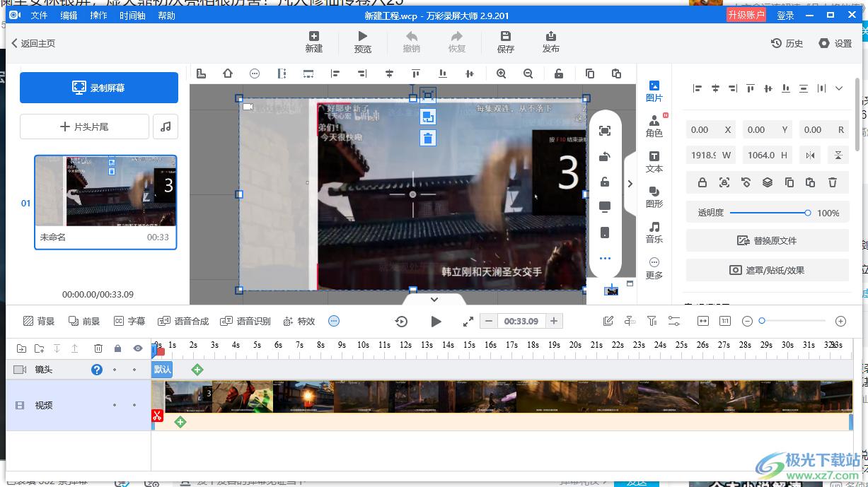Click the home icon above the canvas
Screen dimensions: 868x487
228,74
